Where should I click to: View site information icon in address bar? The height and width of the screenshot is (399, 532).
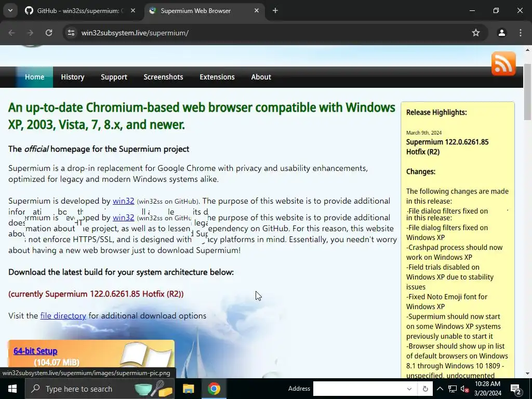pos(71,33)
